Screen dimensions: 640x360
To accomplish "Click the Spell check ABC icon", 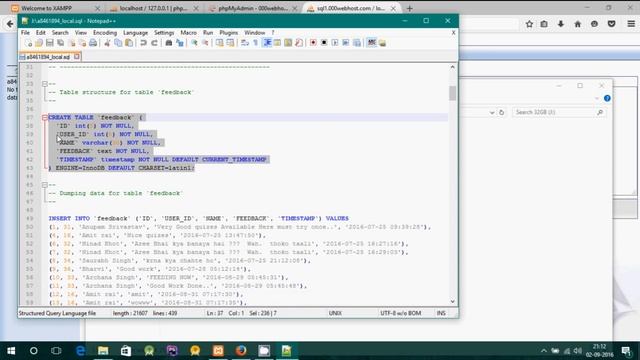I will 371,43.
